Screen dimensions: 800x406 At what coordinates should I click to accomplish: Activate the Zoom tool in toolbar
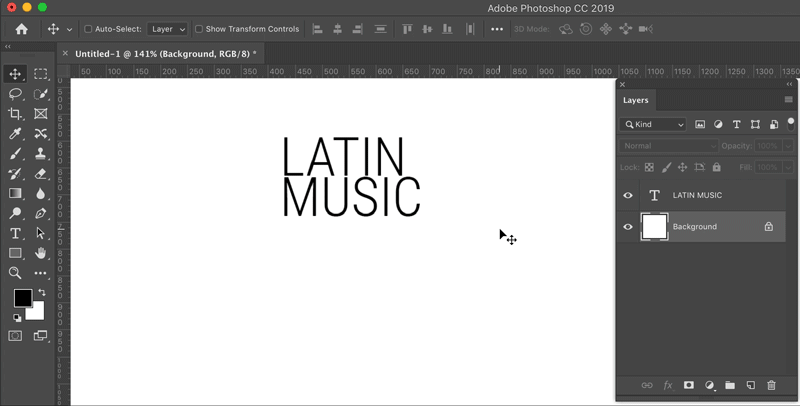point(15,273)
